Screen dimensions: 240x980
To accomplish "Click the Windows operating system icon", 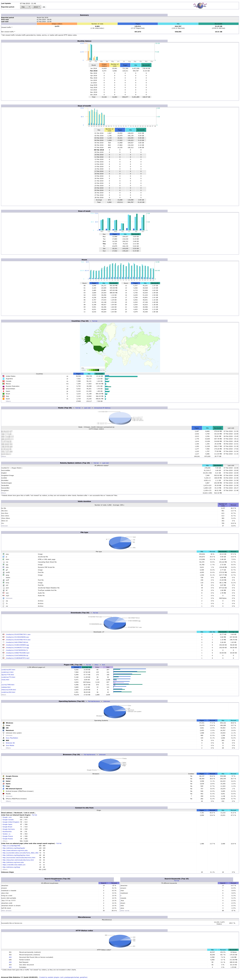I will (x=3, y=723).
